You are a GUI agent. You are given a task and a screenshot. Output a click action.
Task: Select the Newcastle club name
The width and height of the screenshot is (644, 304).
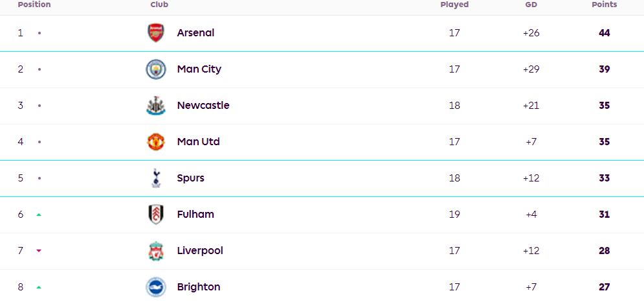[x=203, y=106]
